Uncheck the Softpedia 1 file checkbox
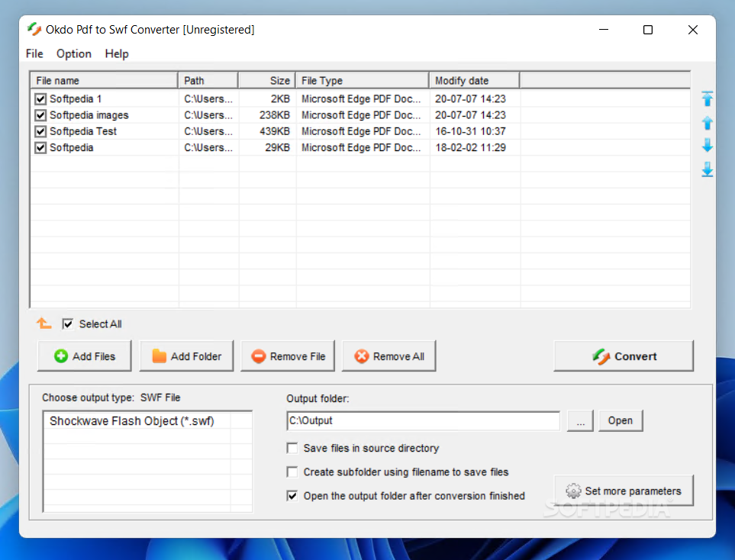This screenshot has width=735, height=560. (x=40, y=99)
